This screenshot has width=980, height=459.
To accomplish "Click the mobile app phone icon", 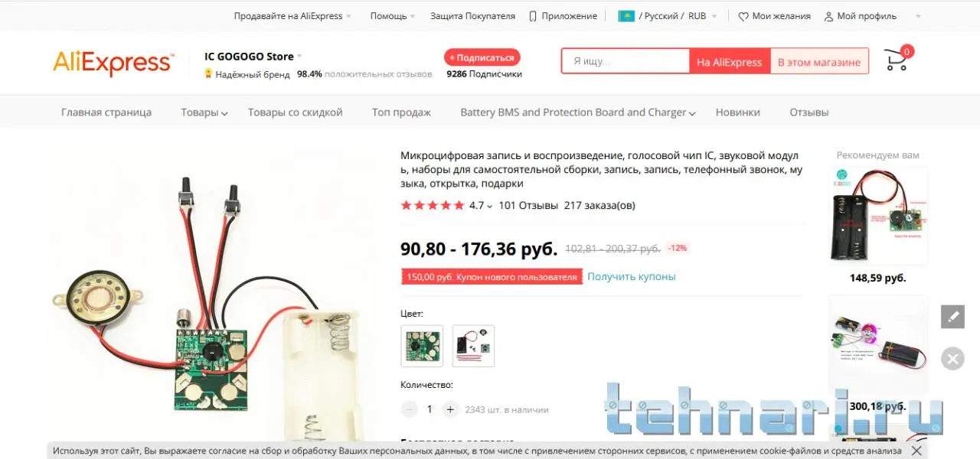I will [533, 16].
